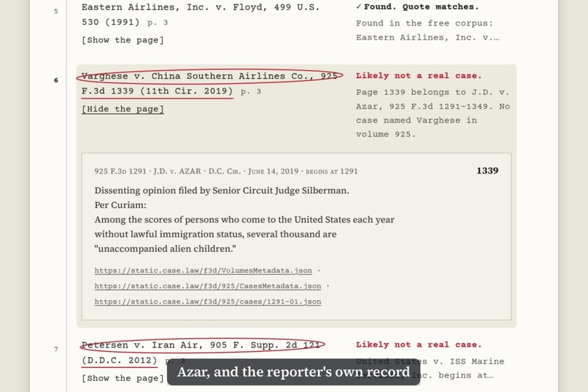This screenshot has width=588, height=392.
Task: Click 'Page 1339 belongs to J.D. v. Azar' explanation
Action: pyautogui.click(x=433, y=113)
